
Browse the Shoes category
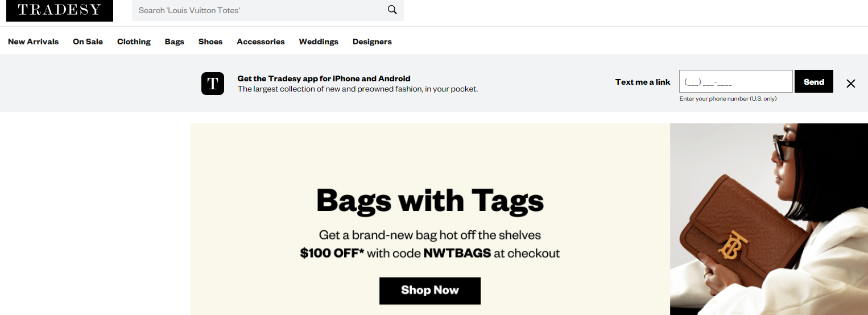[x=210, y=42]
